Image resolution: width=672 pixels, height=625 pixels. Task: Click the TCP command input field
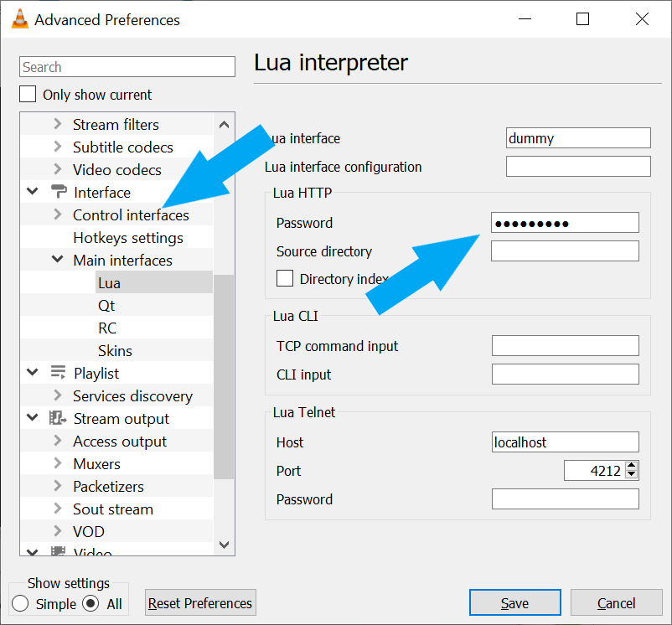pyautogui.click(x=566, y=346)
